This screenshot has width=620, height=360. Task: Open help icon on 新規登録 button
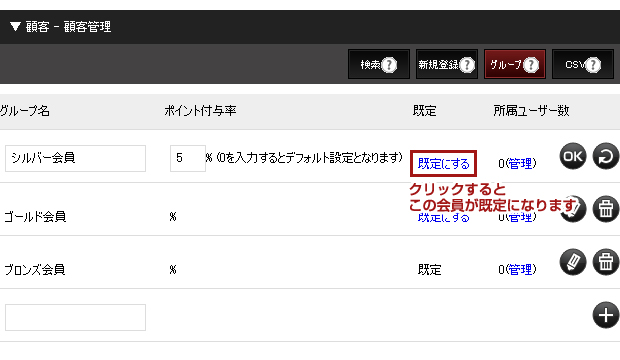coord(467,64)
